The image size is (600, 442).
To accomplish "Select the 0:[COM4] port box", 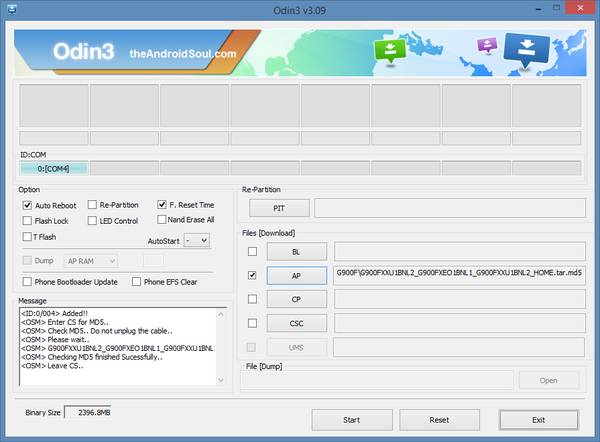I will (54, 168).
